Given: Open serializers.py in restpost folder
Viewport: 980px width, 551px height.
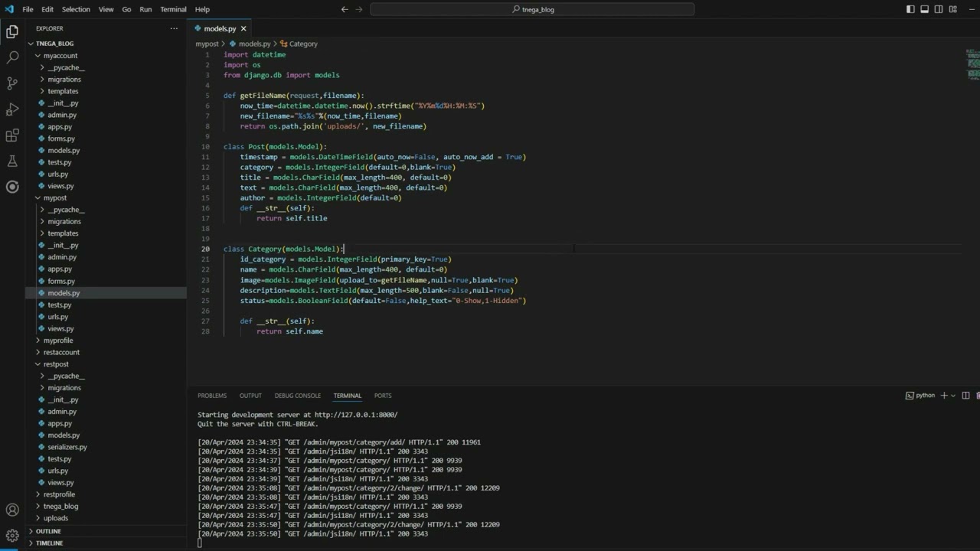Looking at the screenshot, I should tap(106, 447).
